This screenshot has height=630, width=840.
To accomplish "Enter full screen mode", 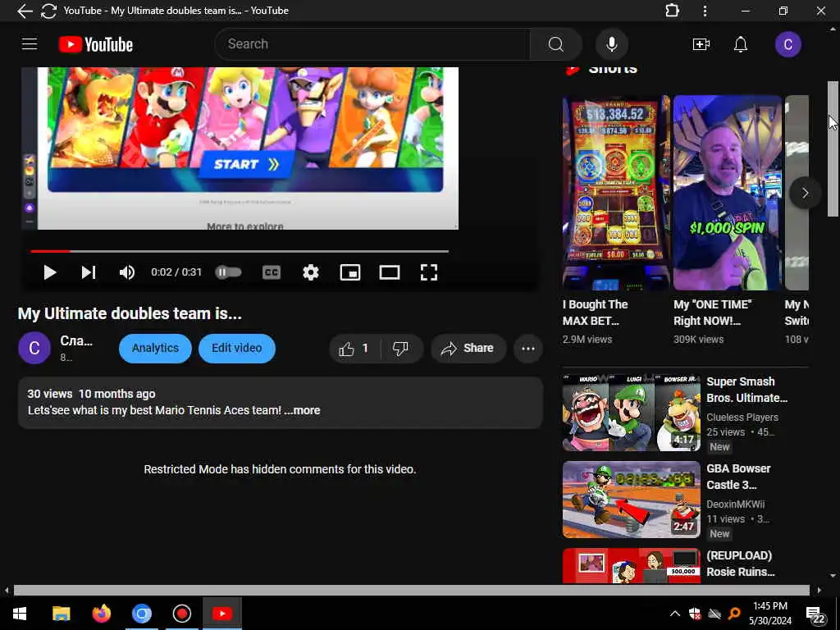I will tap(428, 272).
